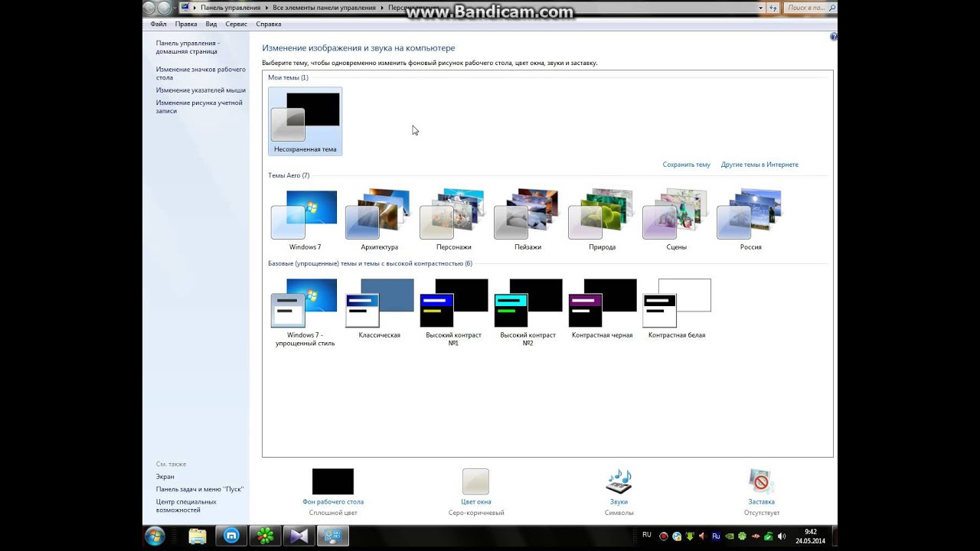This screenshot has width=980, height=551.
Task: Click the RU language indicator
Action: [647, 535]
